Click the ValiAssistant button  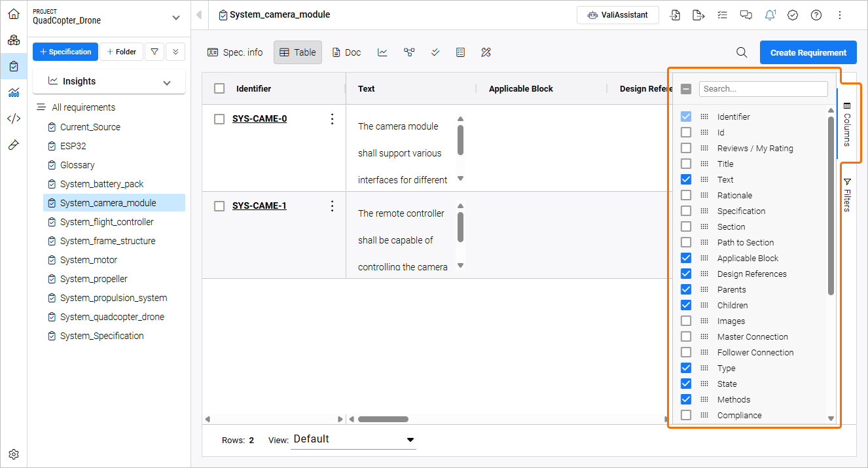tap(617, 15)
